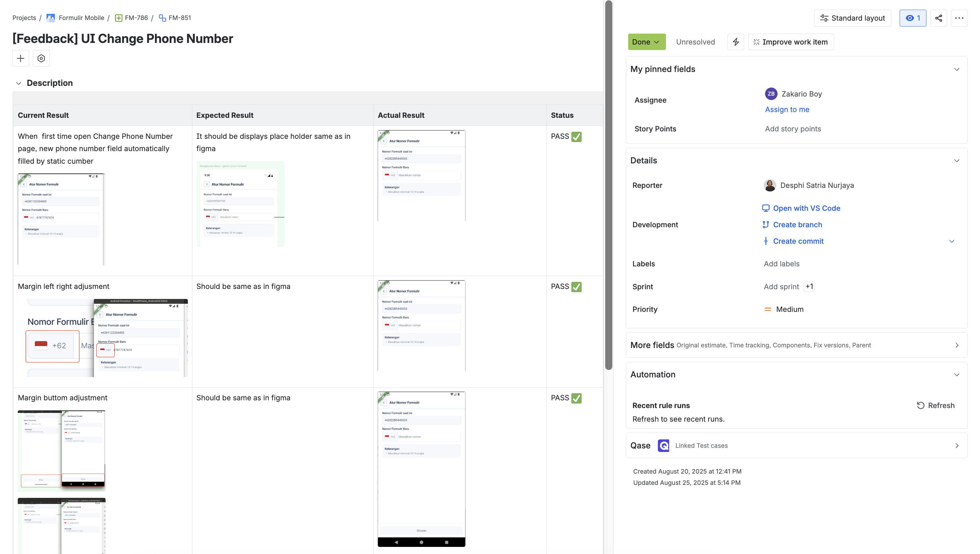Click Add sprint field
Screen dimensions: 980x554
tap(781, 287)
